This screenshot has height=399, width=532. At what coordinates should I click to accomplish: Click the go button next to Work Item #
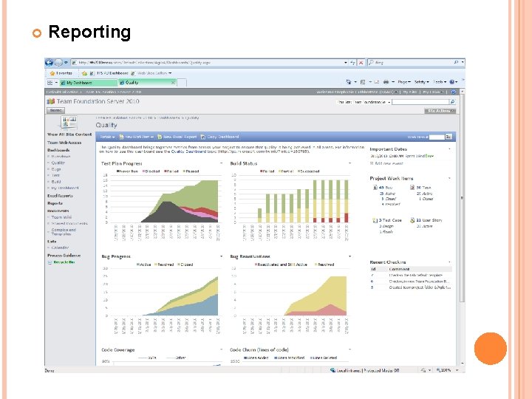coord(449,137)
